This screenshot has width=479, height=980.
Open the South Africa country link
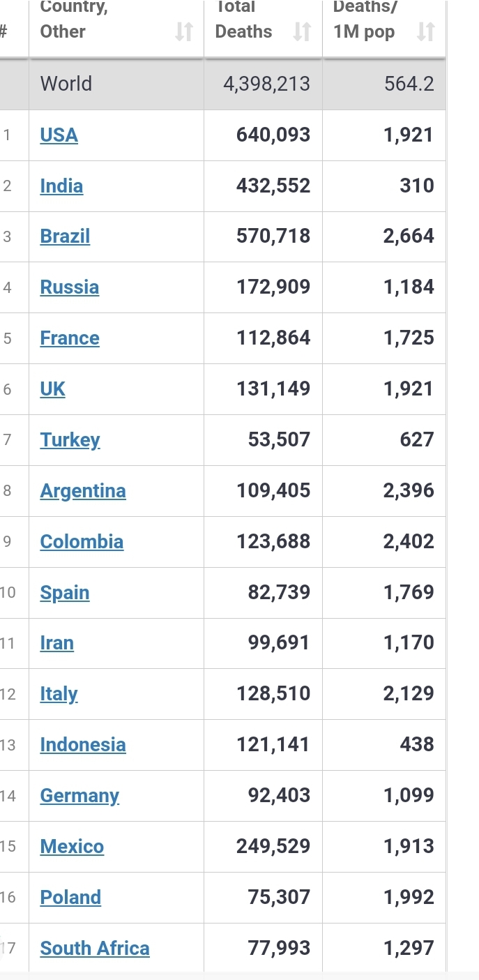[x=95, y=949]
